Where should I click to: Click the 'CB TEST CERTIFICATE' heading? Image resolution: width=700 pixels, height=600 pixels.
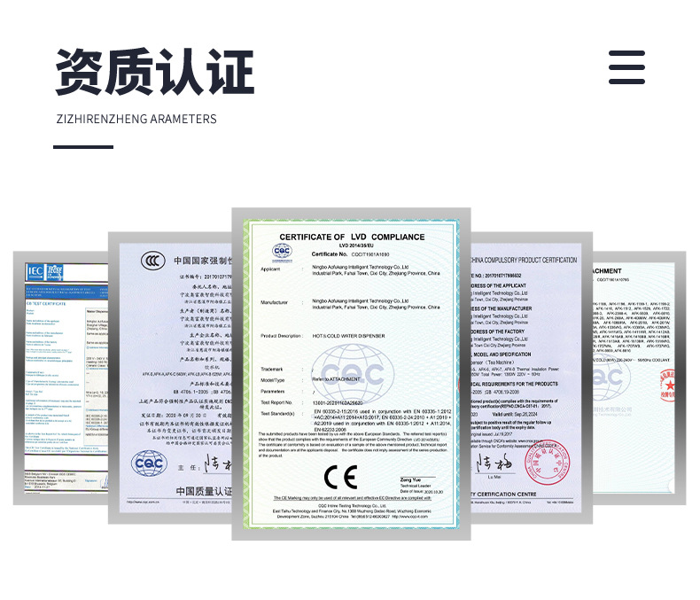[46, 304]
